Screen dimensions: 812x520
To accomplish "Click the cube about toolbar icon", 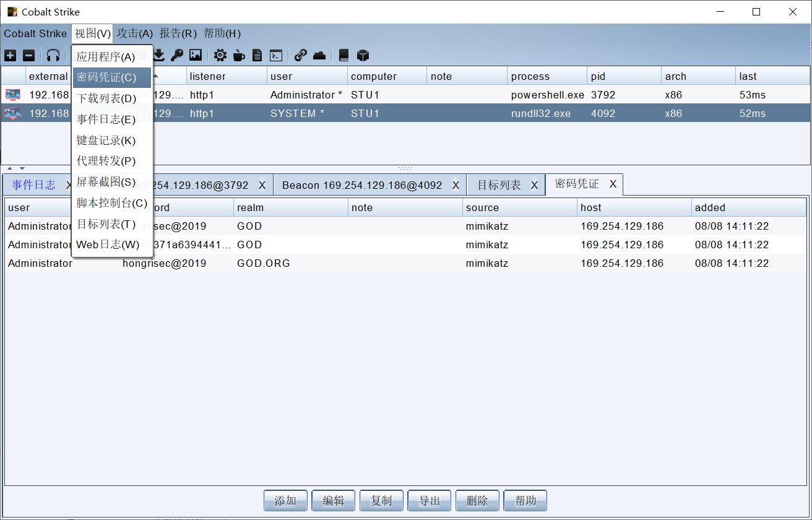I will coord(363,56).
